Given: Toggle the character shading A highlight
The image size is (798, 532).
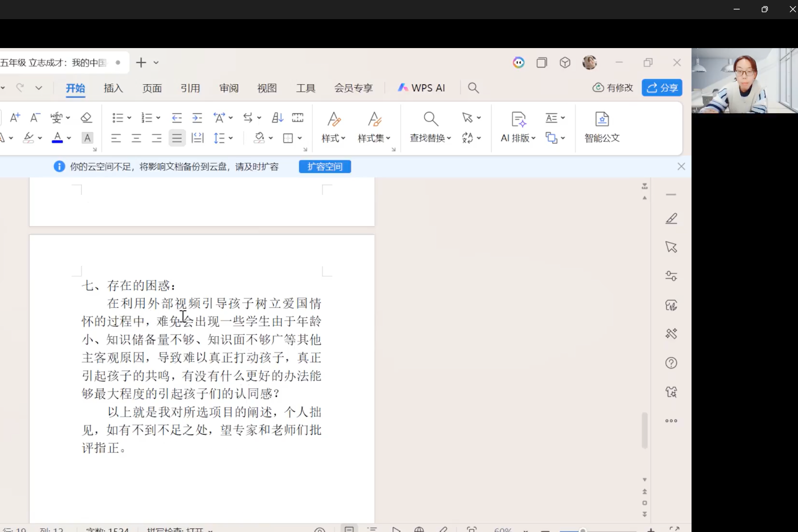Looking at the screenshot, I should 87,138.
